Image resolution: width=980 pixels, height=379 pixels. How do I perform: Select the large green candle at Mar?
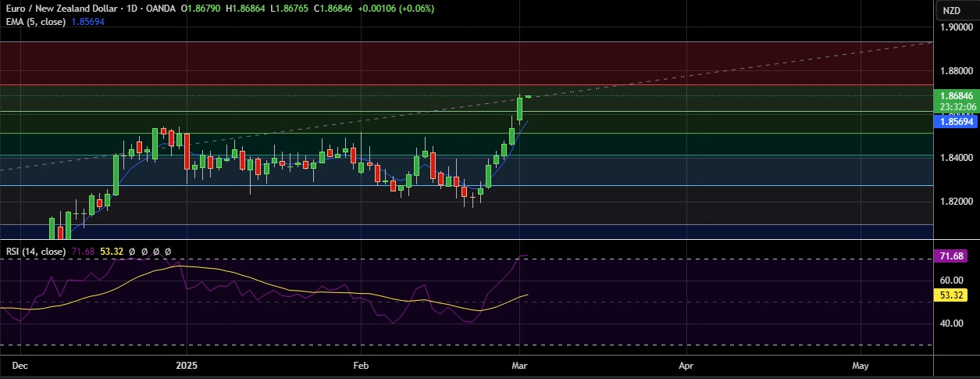click(519, 109)
